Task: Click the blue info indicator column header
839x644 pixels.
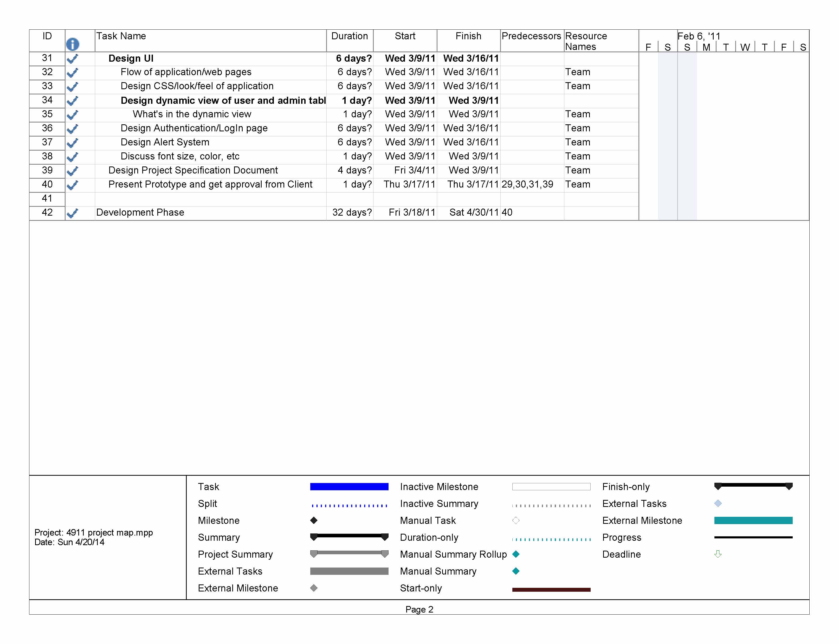Action: pos(73,44)
